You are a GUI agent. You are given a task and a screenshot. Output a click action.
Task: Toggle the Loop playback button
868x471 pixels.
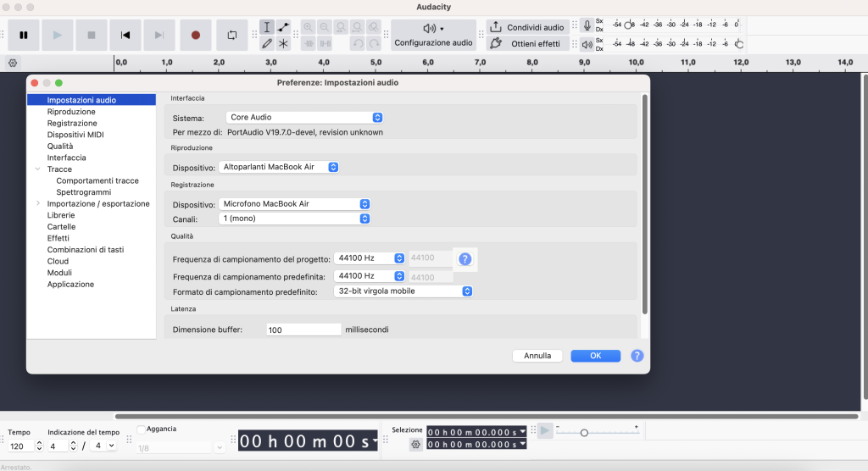(x=232, y=35)
